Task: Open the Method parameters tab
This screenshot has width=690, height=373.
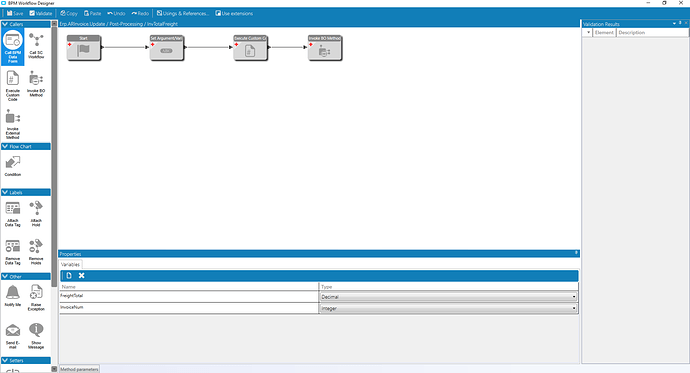Action: pyautogui.click(x=79, y=369)
